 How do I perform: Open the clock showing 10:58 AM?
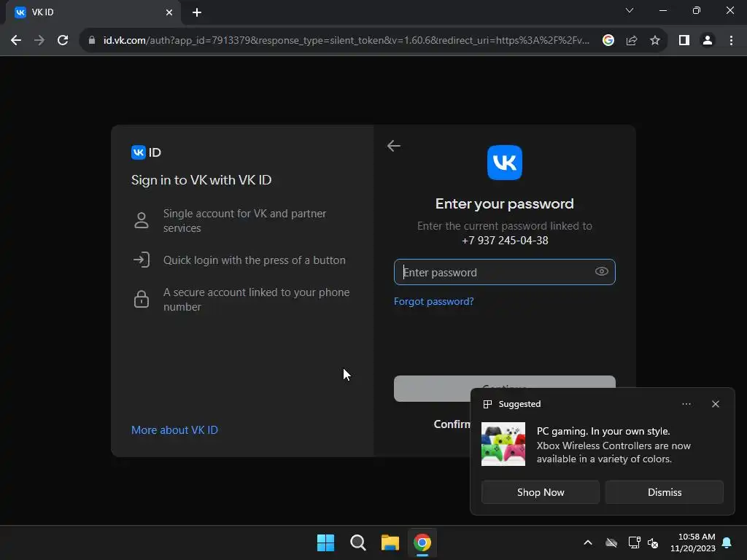(693, 542)
